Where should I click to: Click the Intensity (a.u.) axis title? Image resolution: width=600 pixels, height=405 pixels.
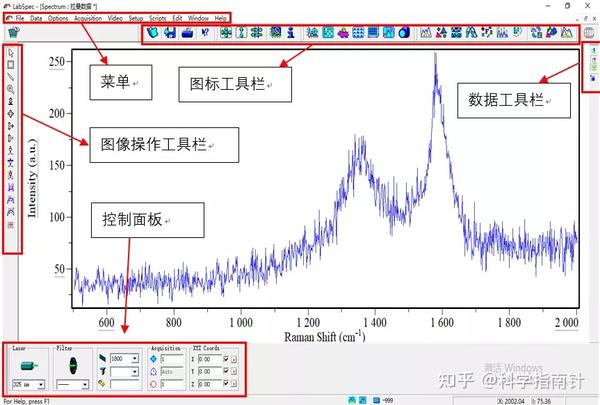pos(32,179)
